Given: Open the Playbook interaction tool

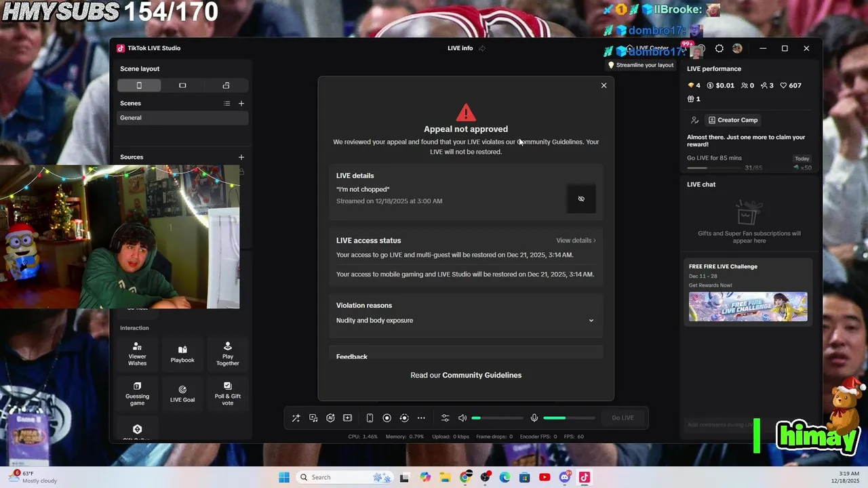Looking at the screenshot, I should pyautogui.click(x=182, y=354).
